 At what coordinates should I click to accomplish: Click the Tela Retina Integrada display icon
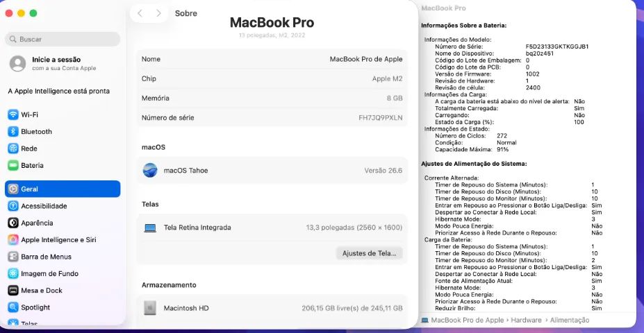[150, 228]
